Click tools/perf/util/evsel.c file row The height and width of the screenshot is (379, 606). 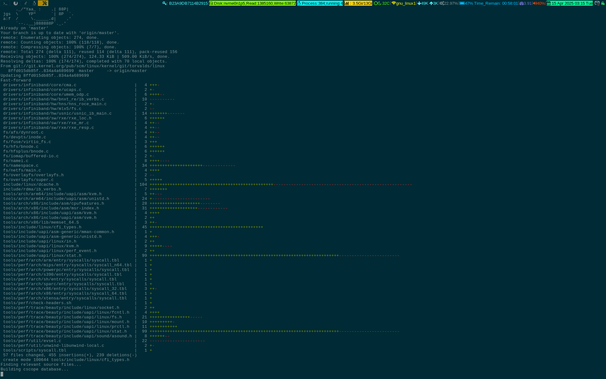104,341
